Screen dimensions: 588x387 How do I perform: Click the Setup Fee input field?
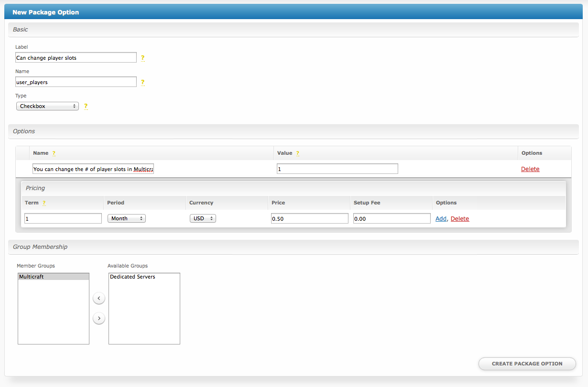392,218
